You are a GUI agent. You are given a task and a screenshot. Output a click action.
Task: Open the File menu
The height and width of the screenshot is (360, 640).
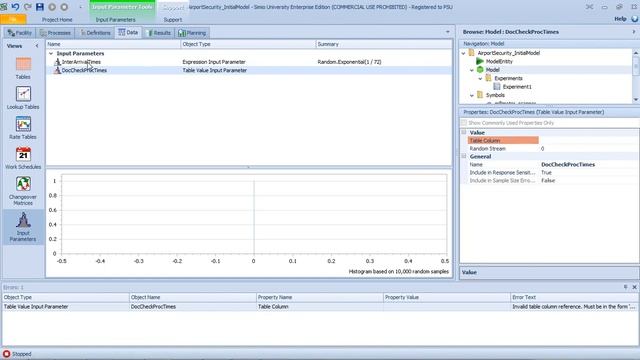click(13, 19)
